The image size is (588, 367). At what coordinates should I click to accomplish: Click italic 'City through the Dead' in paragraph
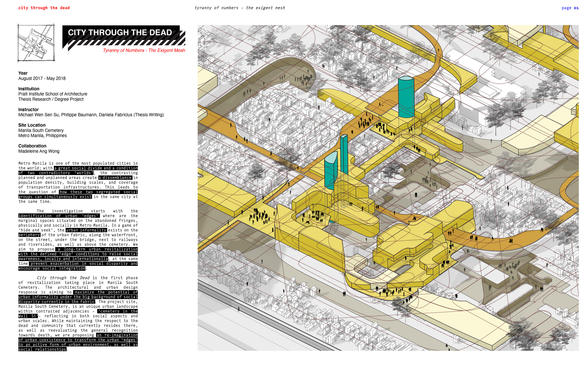click(63, 278)
